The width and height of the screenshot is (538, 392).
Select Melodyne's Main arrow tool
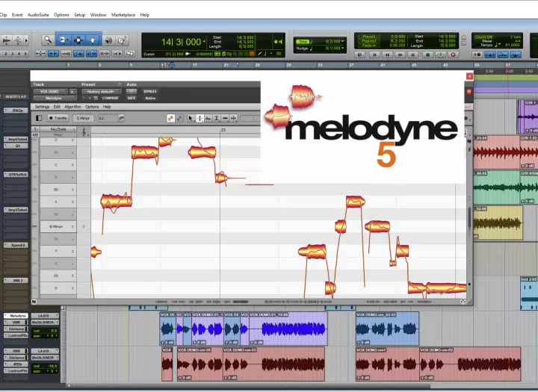point(191,118)
